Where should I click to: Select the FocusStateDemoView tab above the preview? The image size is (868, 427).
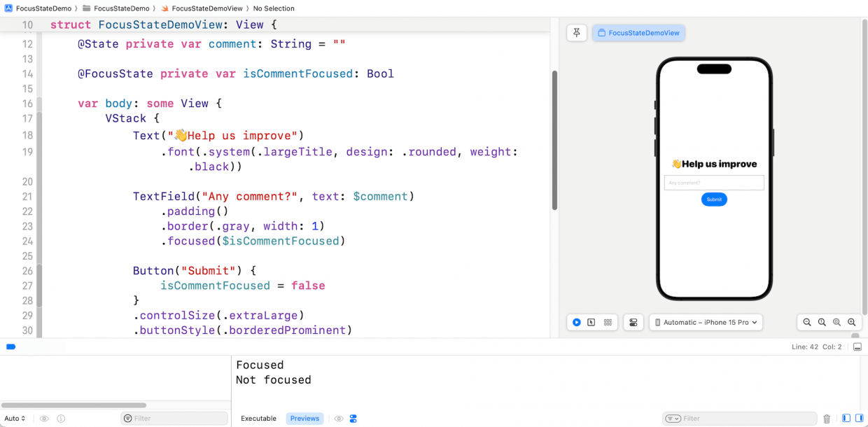638,32
